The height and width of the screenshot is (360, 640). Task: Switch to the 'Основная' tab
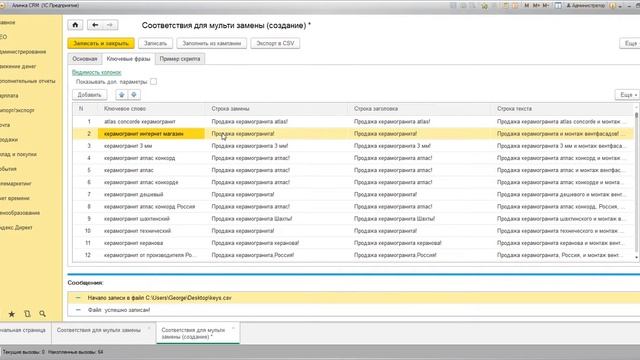click(84, 59)
